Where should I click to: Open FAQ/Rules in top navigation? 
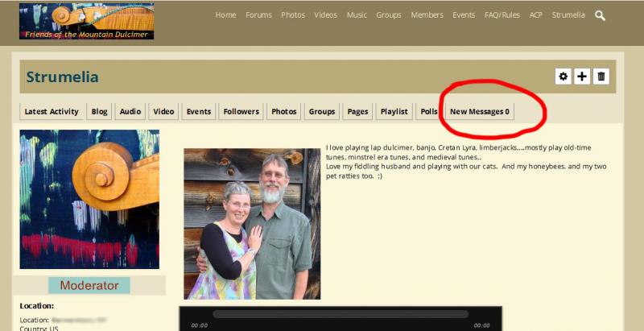point(502,15)
